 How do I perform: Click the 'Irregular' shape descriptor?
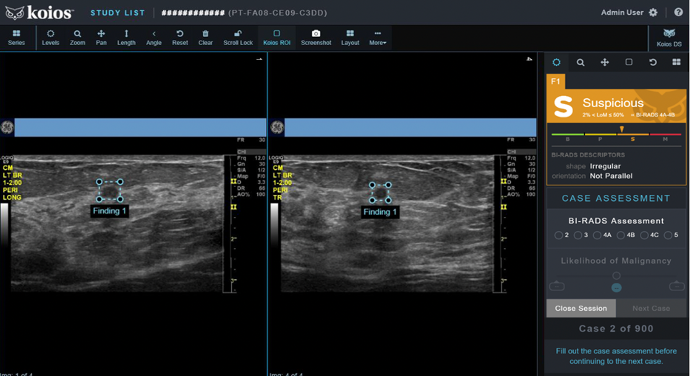coord(605,166)
